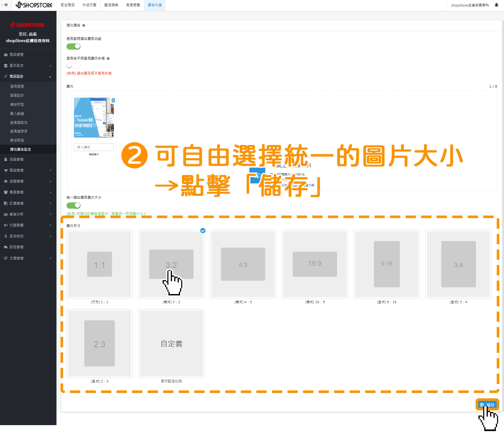The width and height of the screenshot is (504, 432).
Task: Delete the uploaded image via trash icon
Action: tap(113, 100)
